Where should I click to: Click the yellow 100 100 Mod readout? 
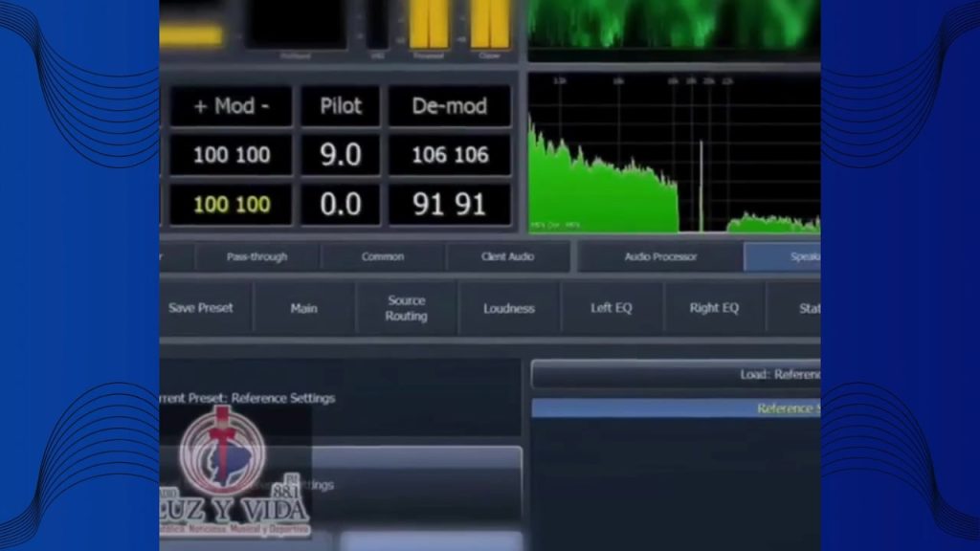click(x=232, y=204)
